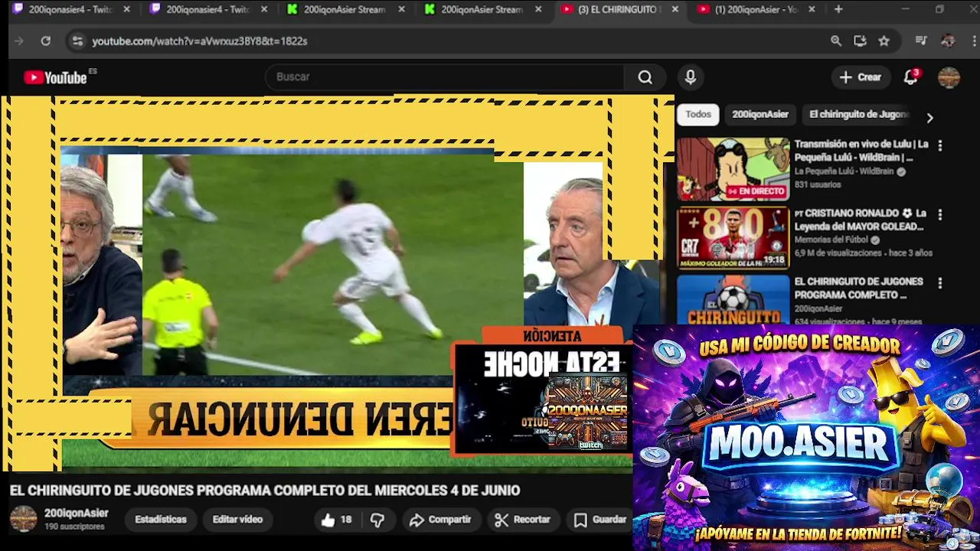Open options menu for CRISTIANO RONALDO video

click(940, 215)
